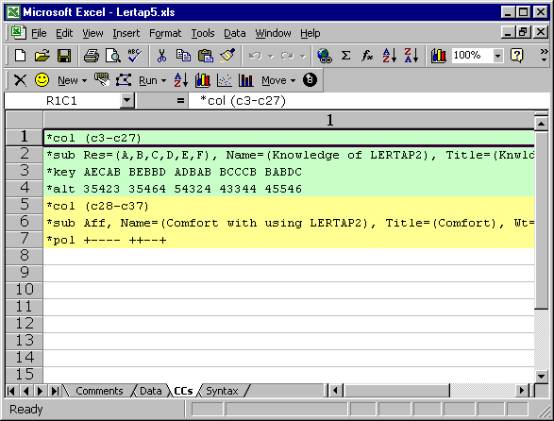Click the A-Z sort icon on the Lertap toolbar
This screenshot has width=554, height=421.
coord(181,80)
